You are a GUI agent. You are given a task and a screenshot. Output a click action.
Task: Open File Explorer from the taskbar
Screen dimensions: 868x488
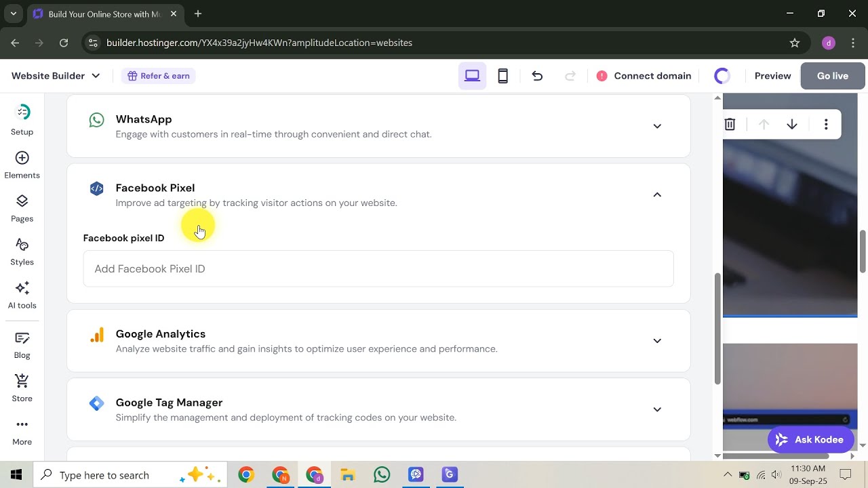click(348, 475)
